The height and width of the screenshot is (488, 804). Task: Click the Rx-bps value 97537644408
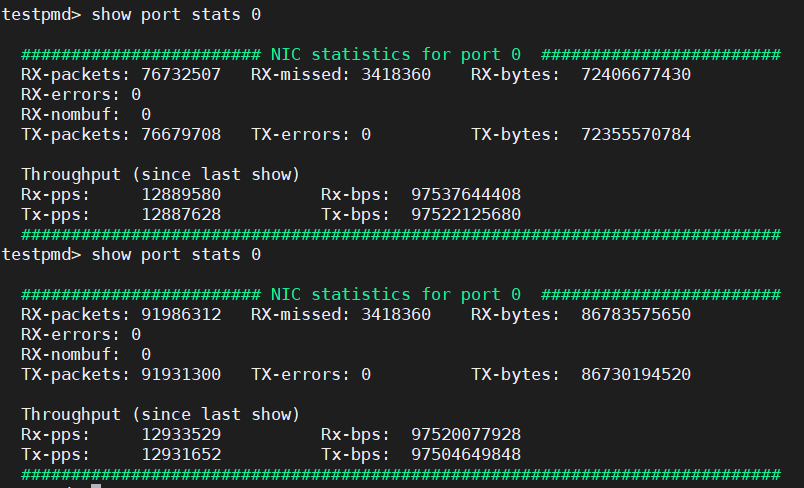(465, 194)
